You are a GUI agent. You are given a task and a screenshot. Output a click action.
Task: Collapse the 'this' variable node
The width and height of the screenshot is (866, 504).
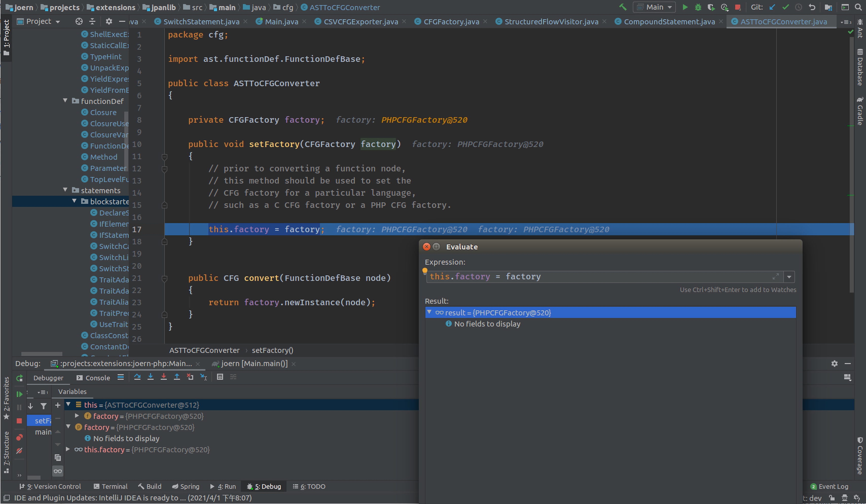(x=68, y=404)
